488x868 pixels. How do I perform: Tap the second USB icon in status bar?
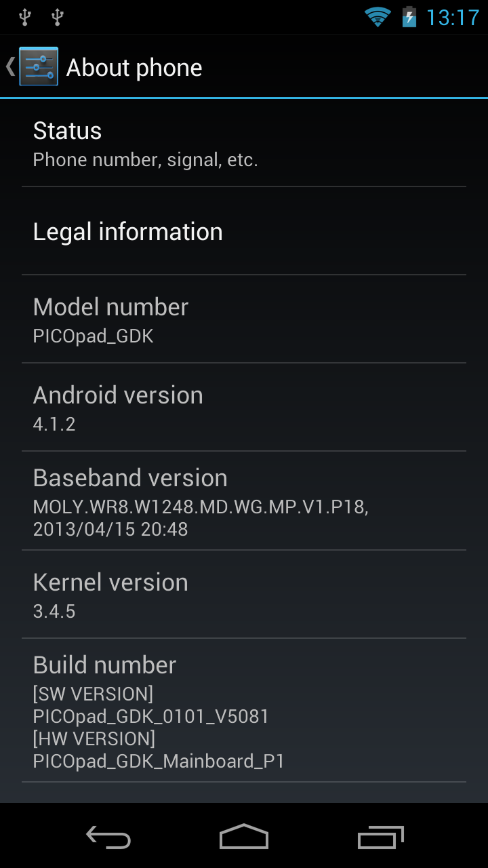pos(58,17)
